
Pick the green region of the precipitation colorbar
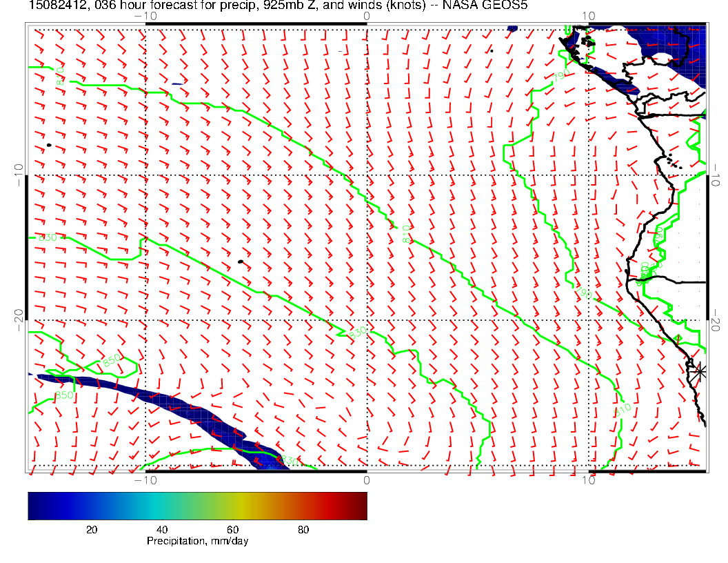point(200,505)
